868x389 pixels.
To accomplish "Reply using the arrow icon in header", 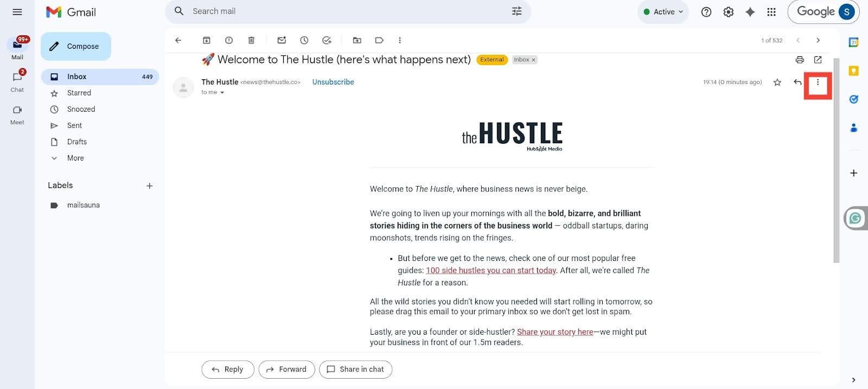I will (797, 82).
